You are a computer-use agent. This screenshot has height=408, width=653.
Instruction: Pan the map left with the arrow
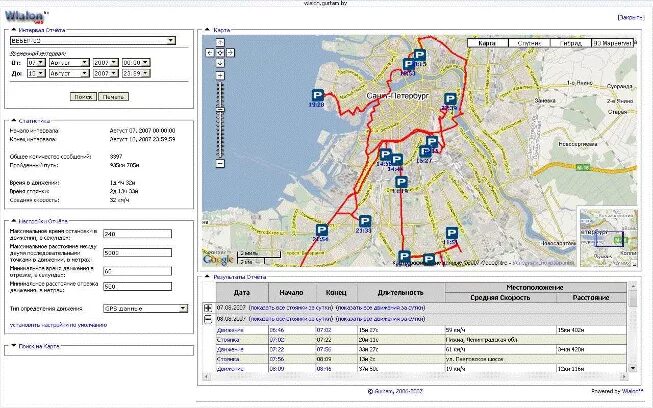(x=210, y=53)
